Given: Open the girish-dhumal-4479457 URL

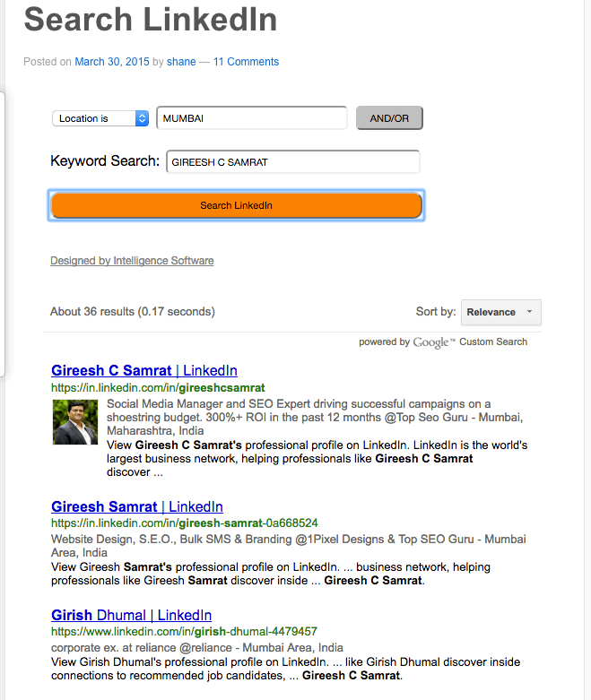Looking at the screenshot, I should pos(184,631).
